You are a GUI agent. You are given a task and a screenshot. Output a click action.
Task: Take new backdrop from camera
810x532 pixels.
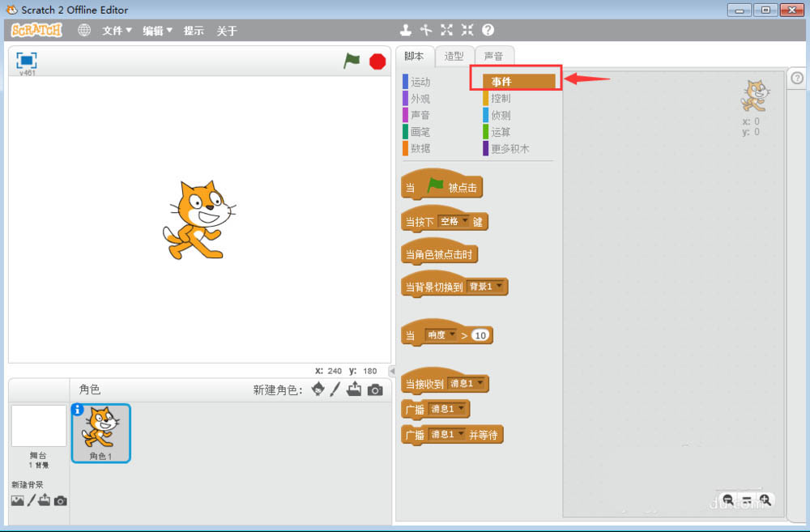(61, 500)
